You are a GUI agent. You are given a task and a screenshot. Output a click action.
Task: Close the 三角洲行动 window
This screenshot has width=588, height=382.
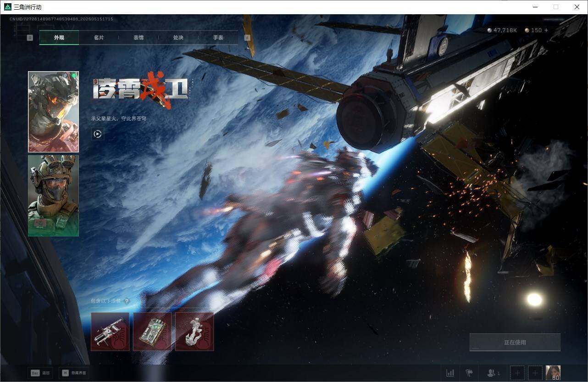pos(577,7)
